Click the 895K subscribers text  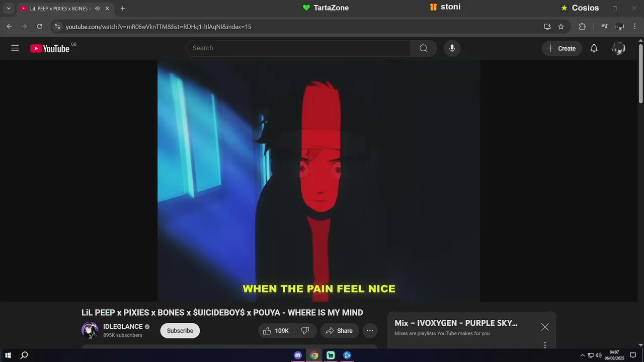pyautogui.click(x=123, y=335)
